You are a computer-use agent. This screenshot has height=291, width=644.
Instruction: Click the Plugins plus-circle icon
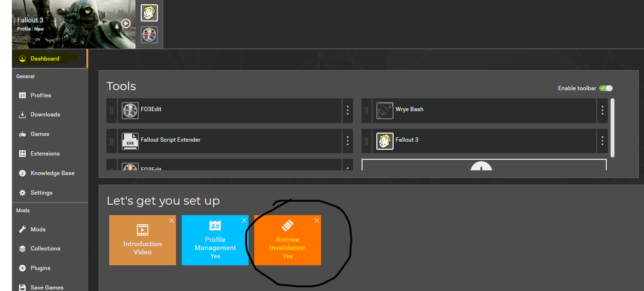pyautogui.click(x=22, y=268)
